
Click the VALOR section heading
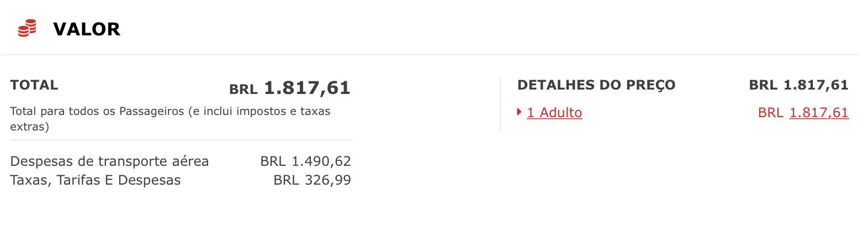point(87,29)
